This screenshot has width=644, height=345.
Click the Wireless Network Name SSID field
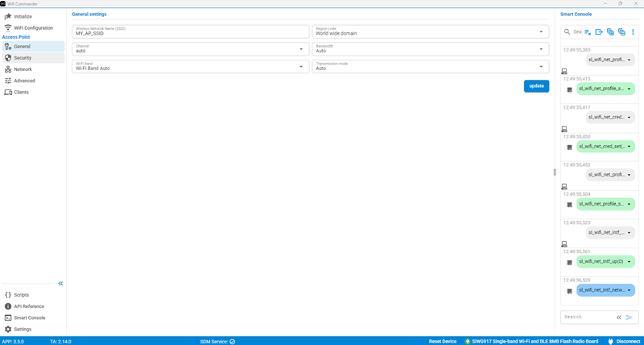[191, 31]
